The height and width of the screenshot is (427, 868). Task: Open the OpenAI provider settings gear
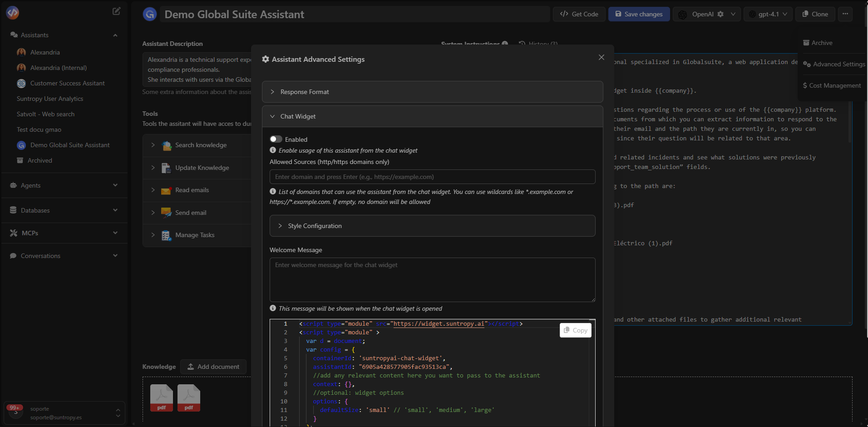tap(721, 14)
